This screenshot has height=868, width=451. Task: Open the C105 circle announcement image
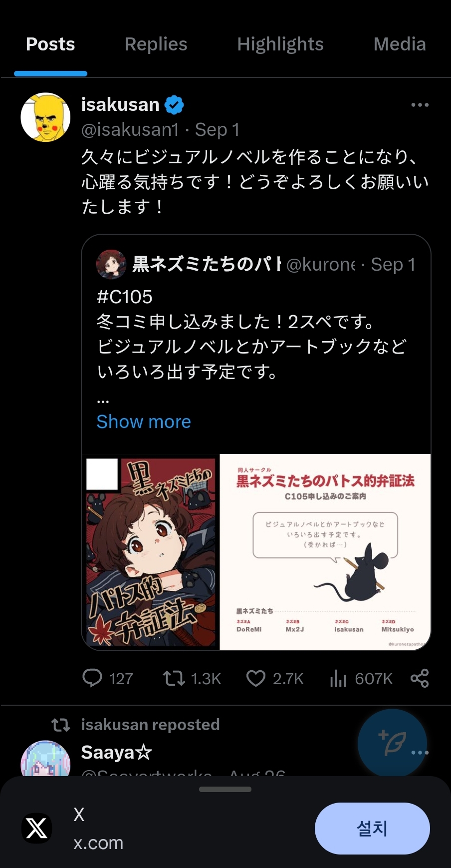[x=325, y=552]
